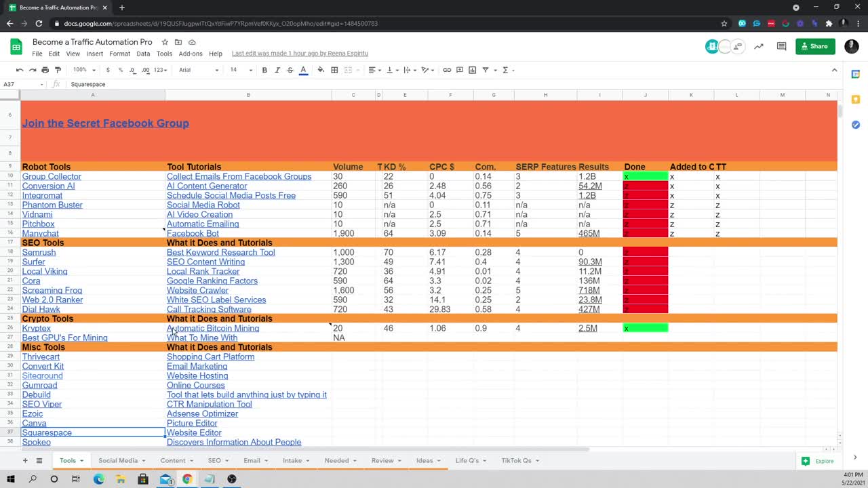This screenshot has width=868, height=488.
Task: Open the AI Content Generator tutorial link
Action: click(x=207, y=186)
